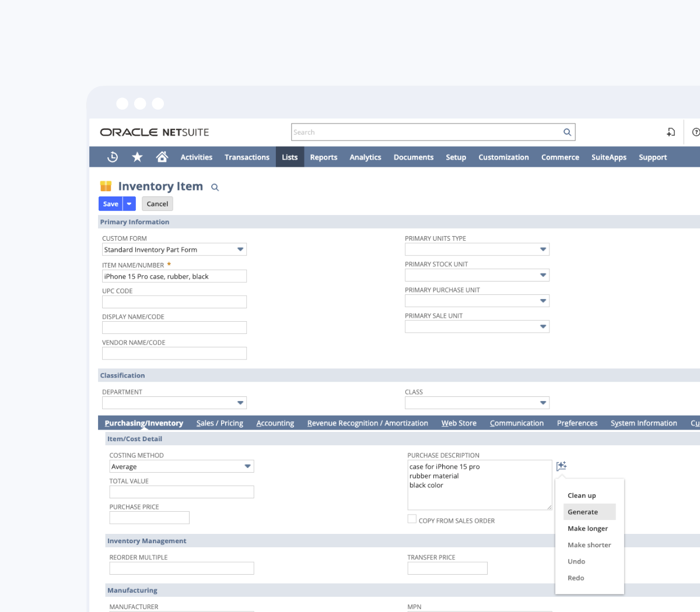Open the help question mark icon
Screen dimensions: 700x612
[695, 132]
